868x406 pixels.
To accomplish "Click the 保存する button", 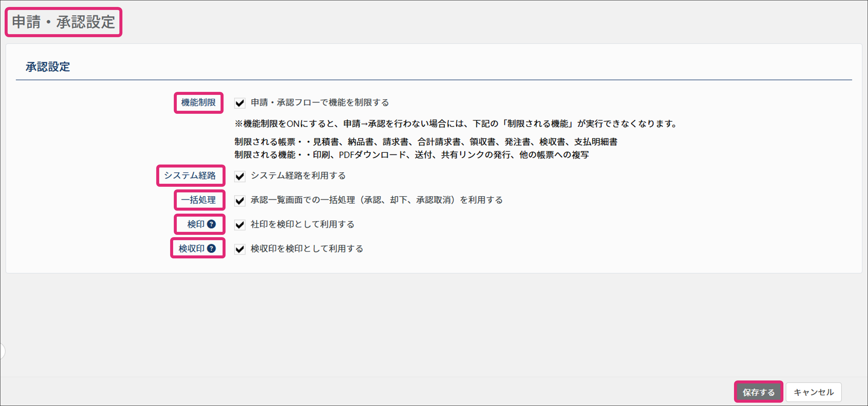I will (759, 392).
